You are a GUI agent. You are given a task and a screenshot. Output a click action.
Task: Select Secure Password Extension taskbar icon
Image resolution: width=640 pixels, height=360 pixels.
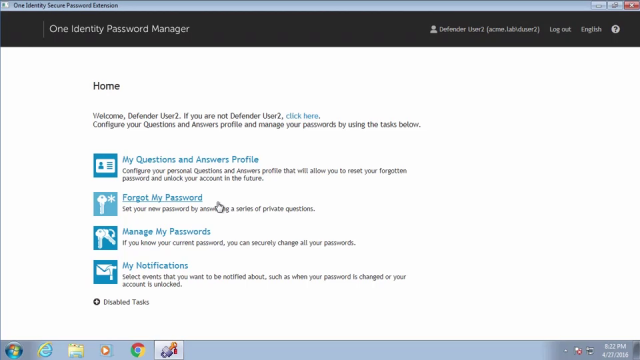tap(169, 350)
